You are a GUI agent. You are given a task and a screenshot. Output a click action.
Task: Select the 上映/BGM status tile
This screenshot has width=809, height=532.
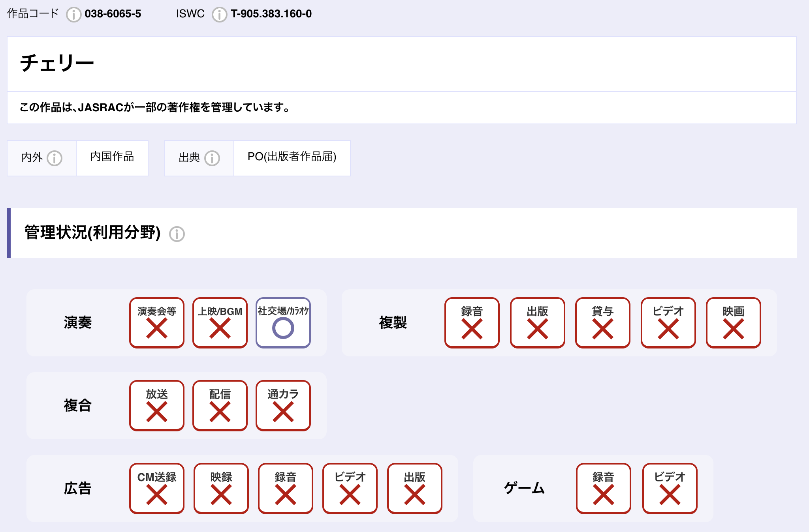(220, 323)
